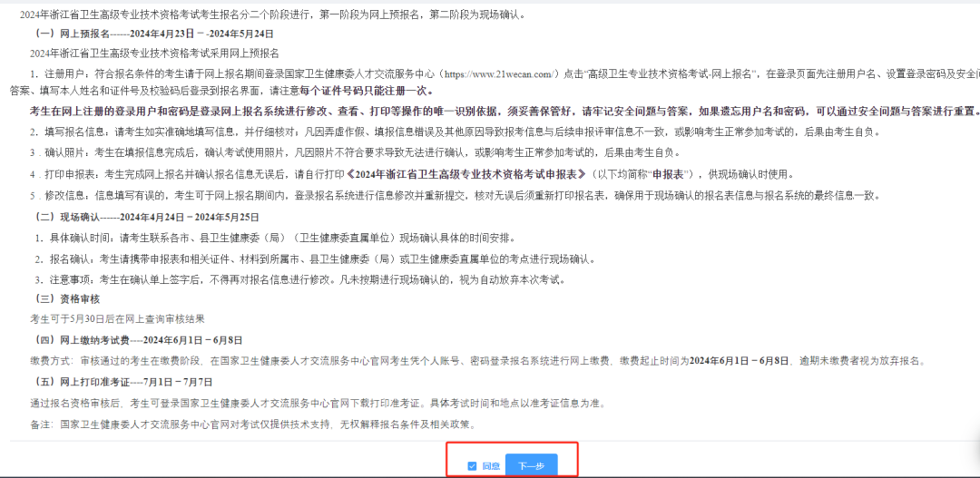Click line 考生可于5月30日后在网上查询审核结果

pyautogui.click(x=117, y=319)
